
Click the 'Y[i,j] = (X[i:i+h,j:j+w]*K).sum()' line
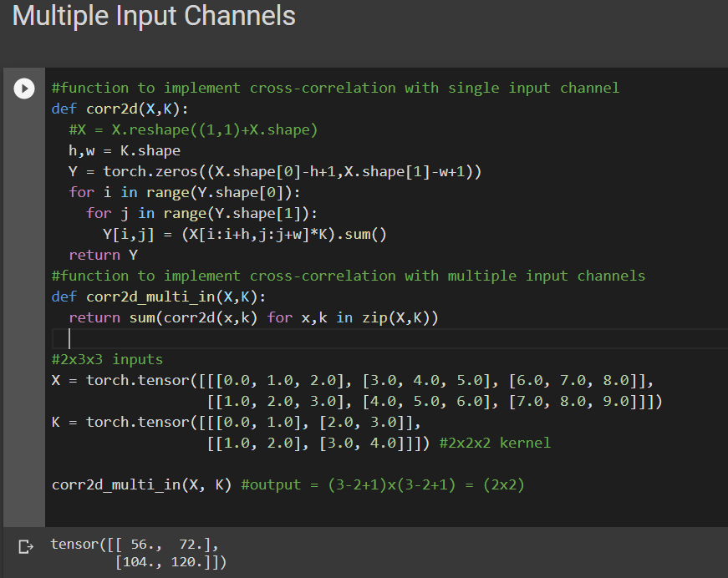[245, 234]
